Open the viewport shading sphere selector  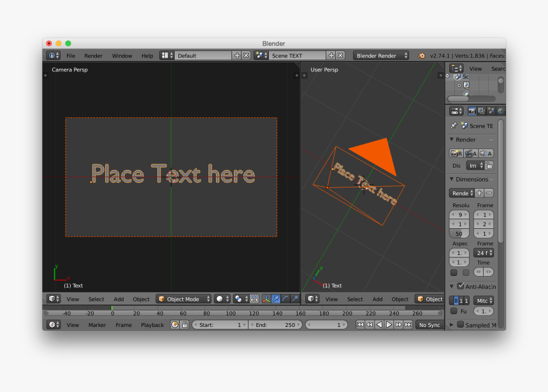pos(222,299)
